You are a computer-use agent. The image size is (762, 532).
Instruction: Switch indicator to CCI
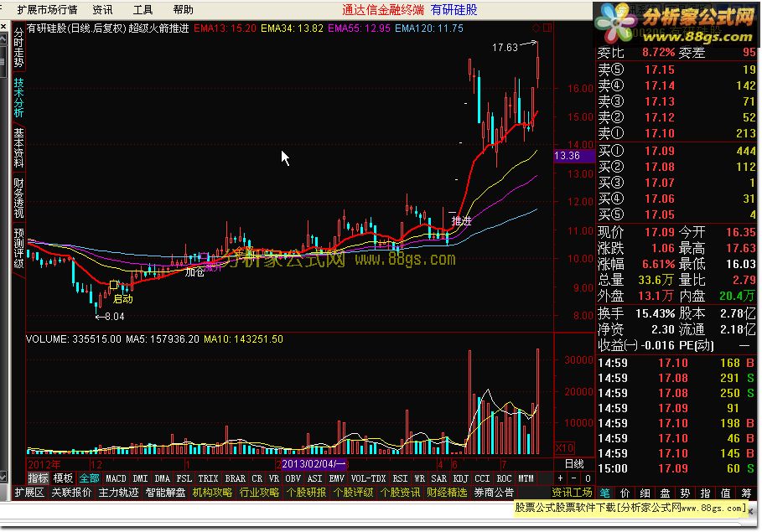[x=482, y=478]
